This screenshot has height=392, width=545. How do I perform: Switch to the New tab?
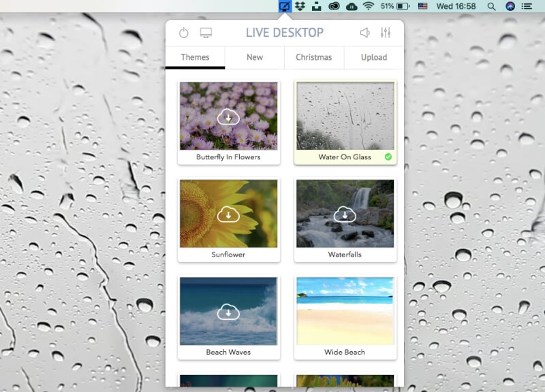point(255,57)
